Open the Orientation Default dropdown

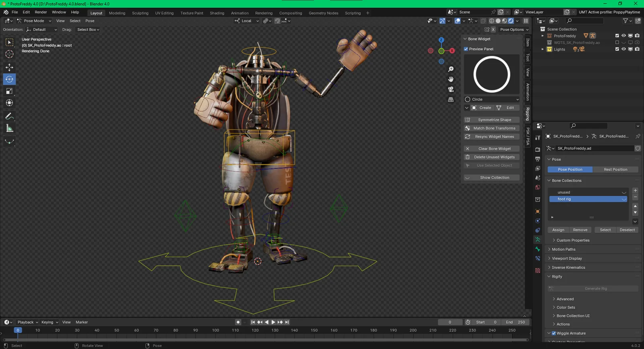point(41,29)
